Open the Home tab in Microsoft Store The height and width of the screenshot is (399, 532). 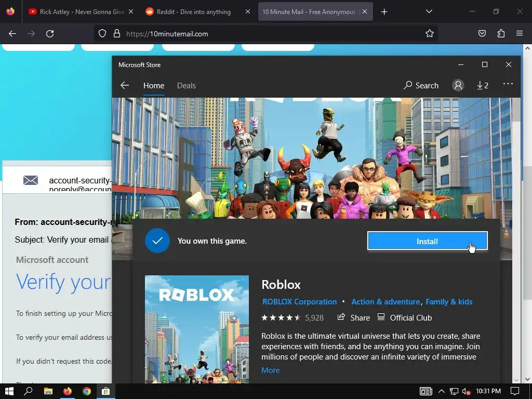click(154, 86)
